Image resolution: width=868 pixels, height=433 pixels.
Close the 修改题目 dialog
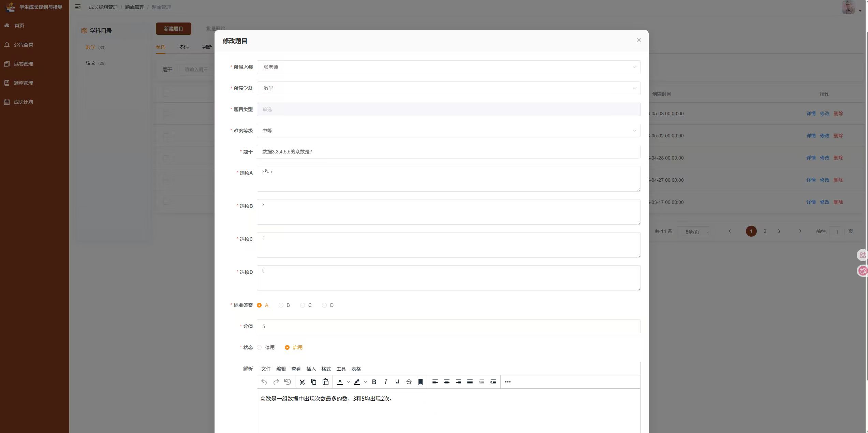(638, 40)
